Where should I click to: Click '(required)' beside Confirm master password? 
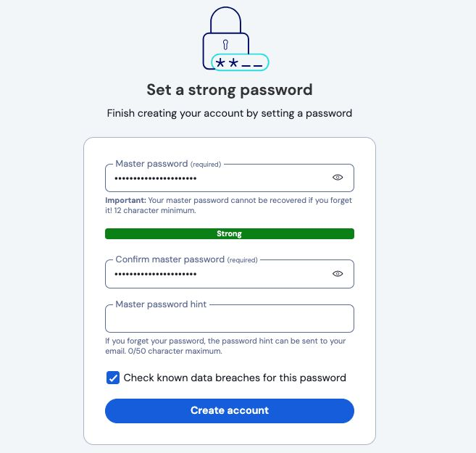242,259
